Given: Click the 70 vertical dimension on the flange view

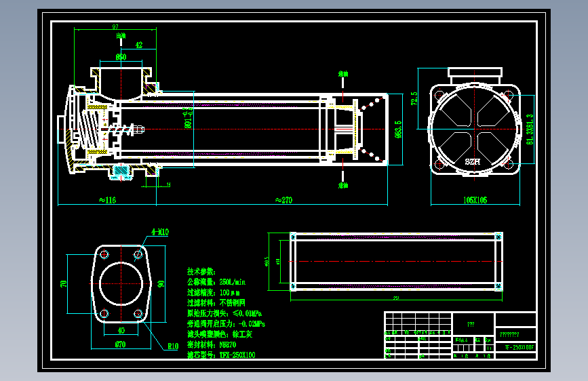Looking at the screenshot, I should [x=63, y=284].
